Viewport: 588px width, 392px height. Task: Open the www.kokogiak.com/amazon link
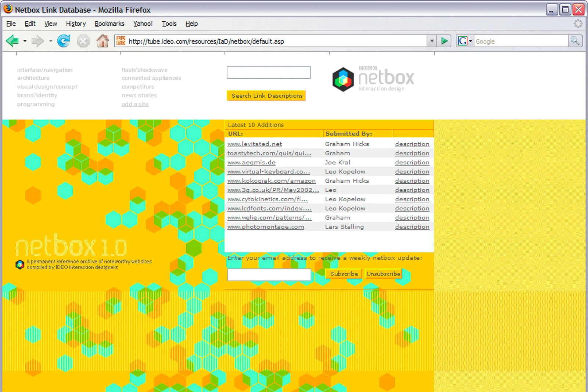(x=272, y=181)
